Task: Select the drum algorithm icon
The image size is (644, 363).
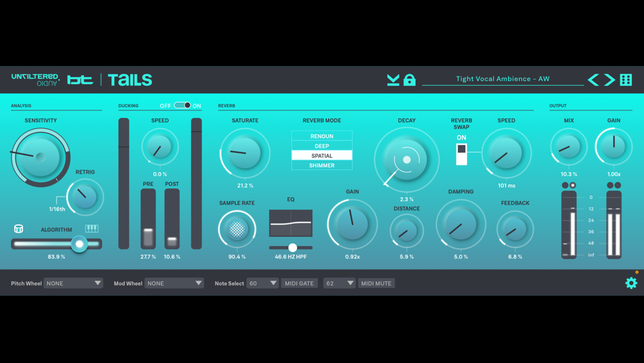Action: click(19, 229)
